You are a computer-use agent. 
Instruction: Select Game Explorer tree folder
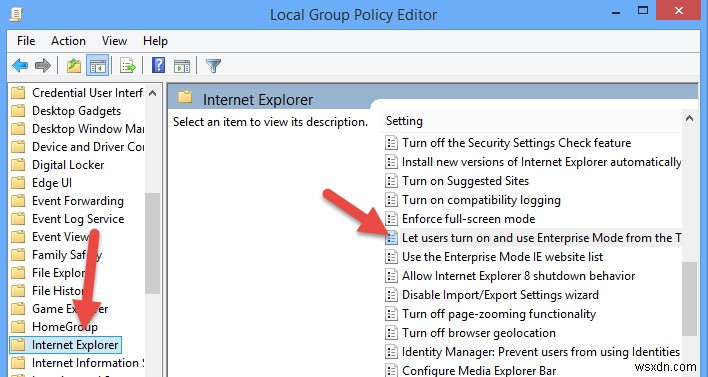(x=60, y=309)
